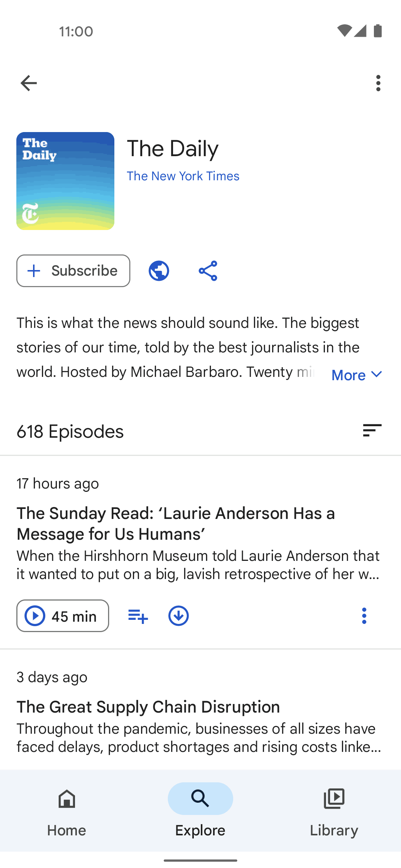Tap the 11:00 clock in the status bar
This screenshot has height=868, width=401.
(76, 31)
